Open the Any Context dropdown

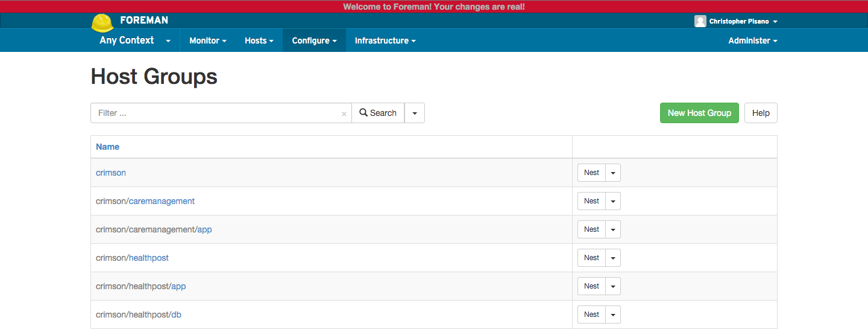pos(135,40)
